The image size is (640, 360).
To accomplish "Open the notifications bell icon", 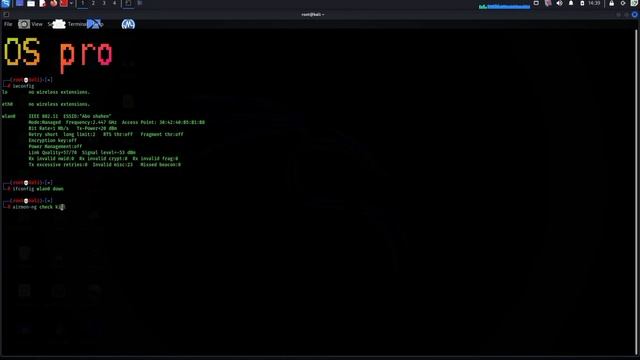I will [571, 3].
